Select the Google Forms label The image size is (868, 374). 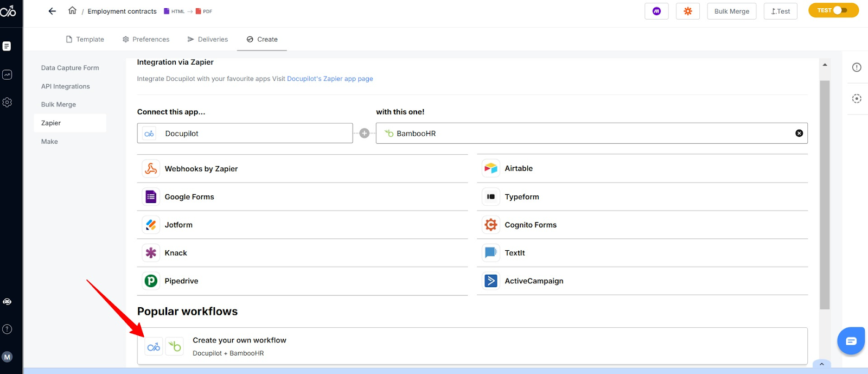tap(189, 196)
